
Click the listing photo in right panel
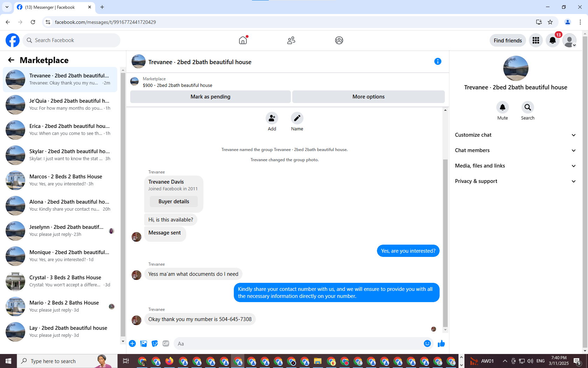[x=516, y=68]
